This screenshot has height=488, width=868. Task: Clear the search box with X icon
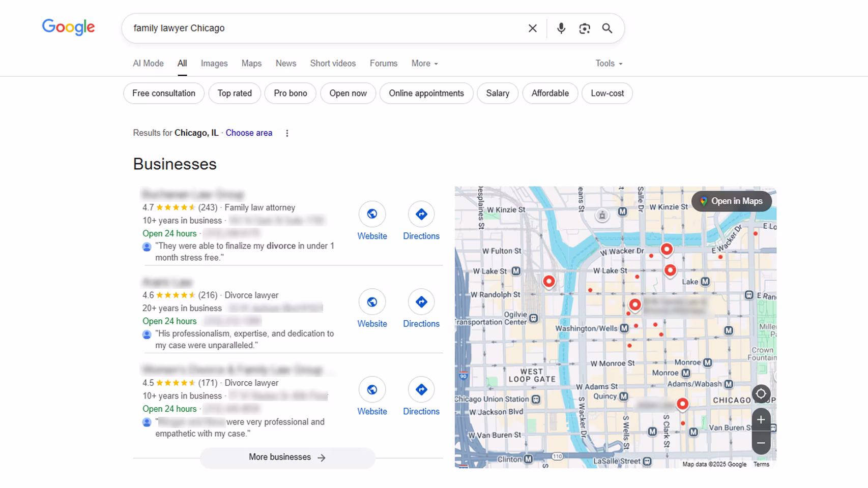click(x=532, y=28)
